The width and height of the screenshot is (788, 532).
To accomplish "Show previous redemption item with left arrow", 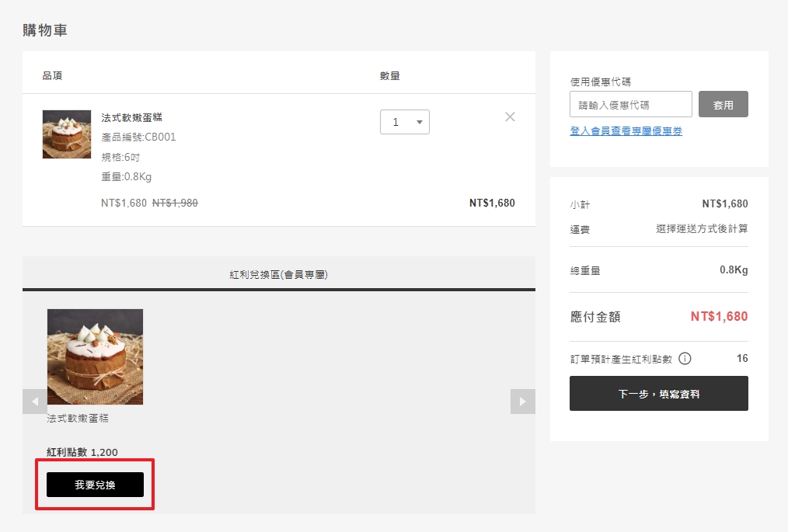I will tap(35, 402).
